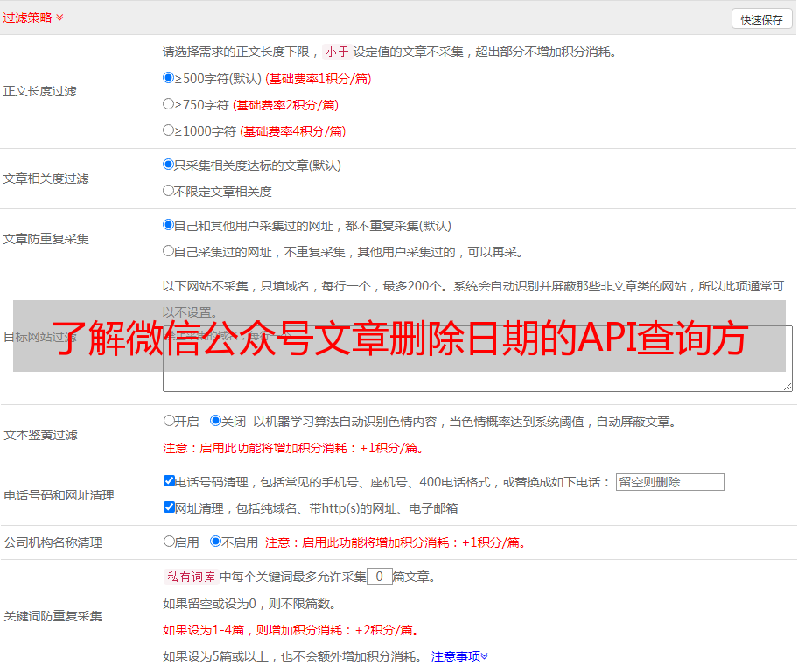The image size is (798, 672).
Task: Click the replacement phone number input field
Action: [669, 482]
